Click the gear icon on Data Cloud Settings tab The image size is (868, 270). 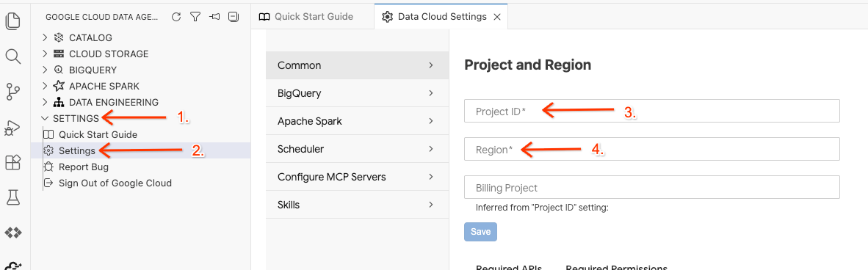(x=388, y=17)
